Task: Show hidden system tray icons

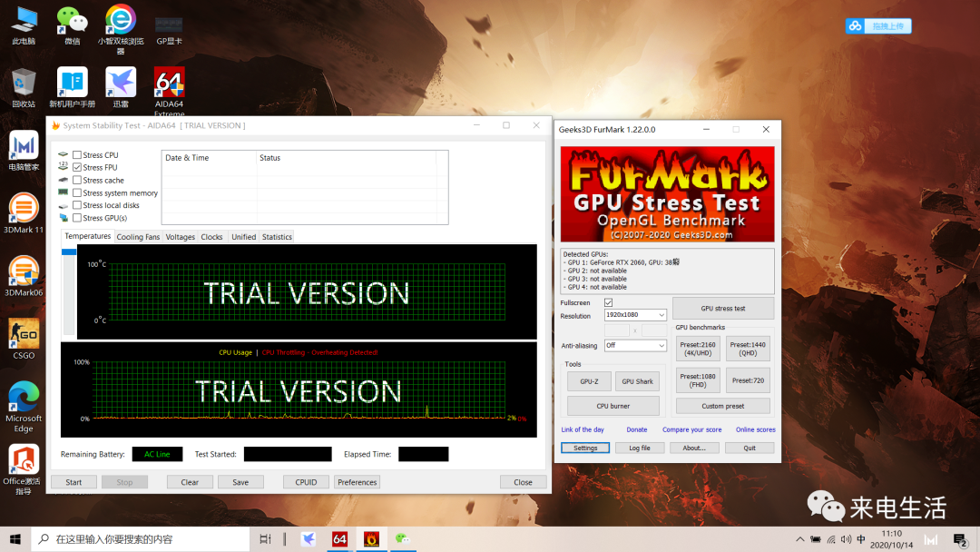Action: coord(800,539)
